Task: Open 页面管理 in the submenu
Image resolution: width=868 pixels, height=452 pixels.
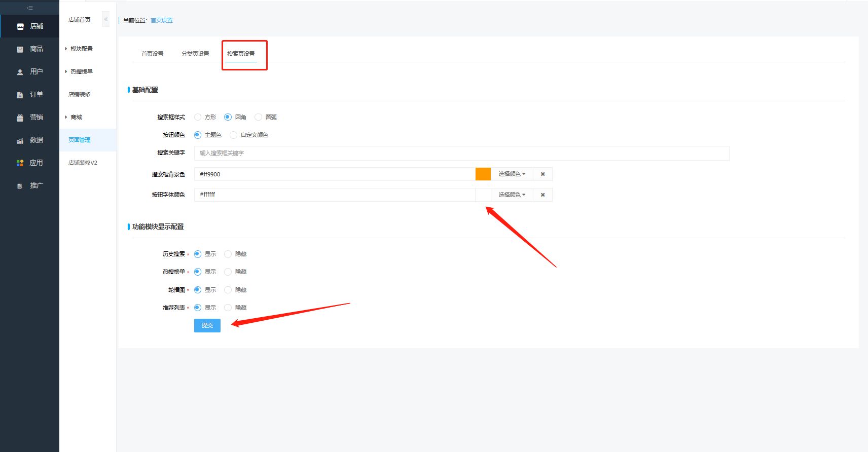Action: (x=80, y=140)
